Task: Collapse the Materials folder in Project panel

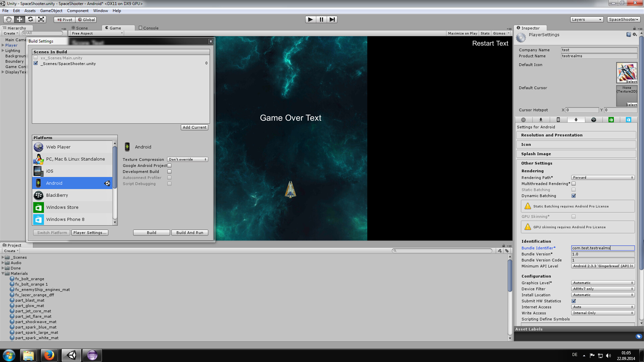Action: coord(4,274)
